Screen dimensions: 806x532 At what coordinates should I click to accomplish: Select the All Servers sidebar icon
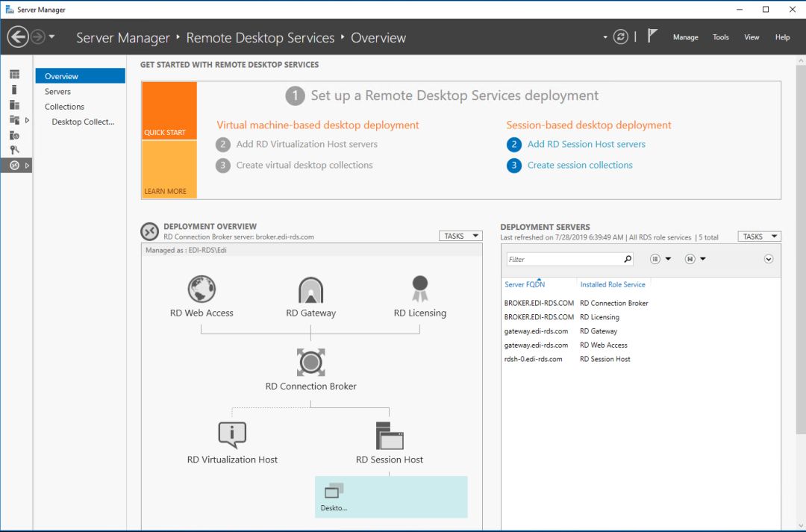pyautogui.click(x=14, y=105)
